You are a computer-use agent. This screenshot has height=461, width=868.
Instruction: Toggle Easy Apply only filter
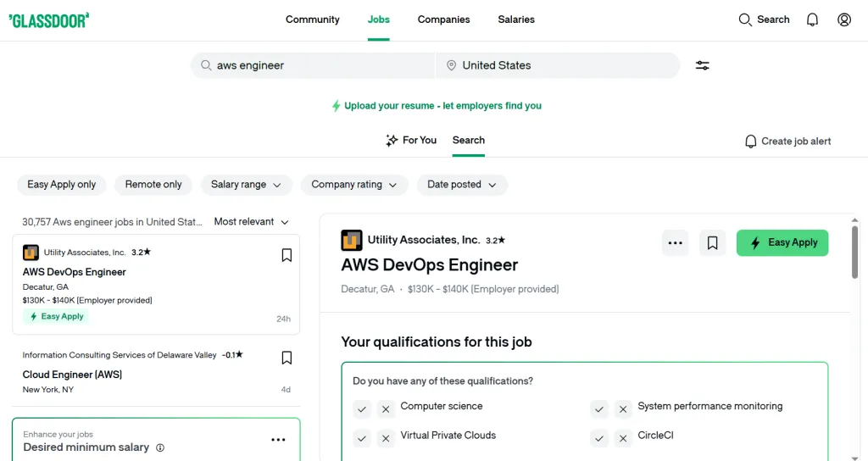61,184
